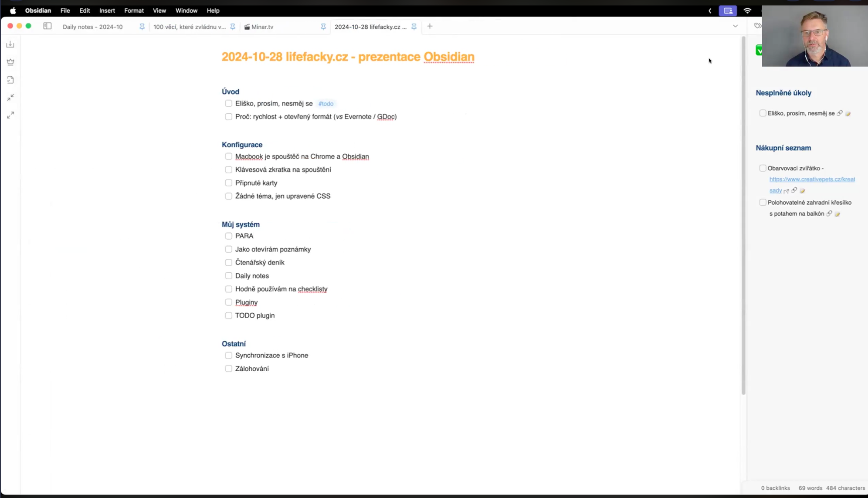Add a new tab with plus button

pos(430,26)
